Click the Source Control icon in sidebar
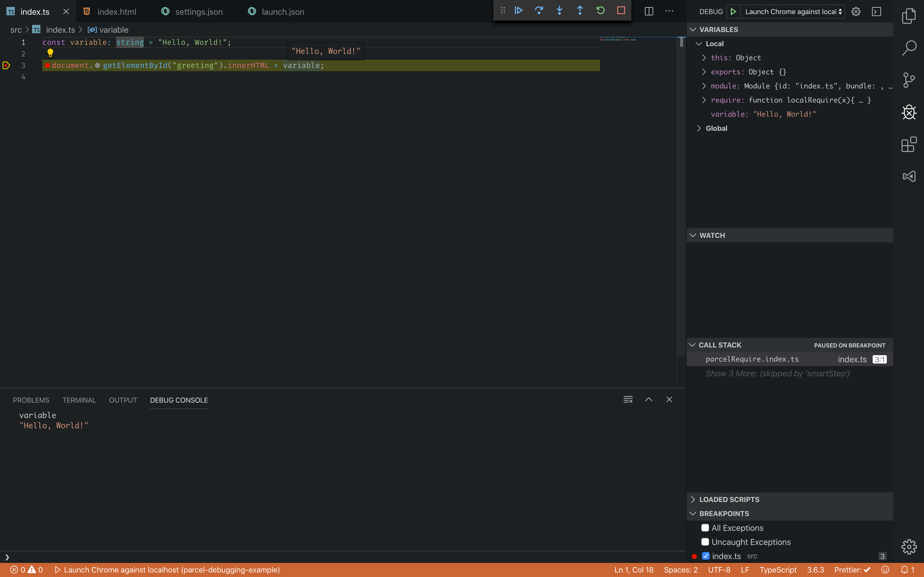 tap(908, 79)
